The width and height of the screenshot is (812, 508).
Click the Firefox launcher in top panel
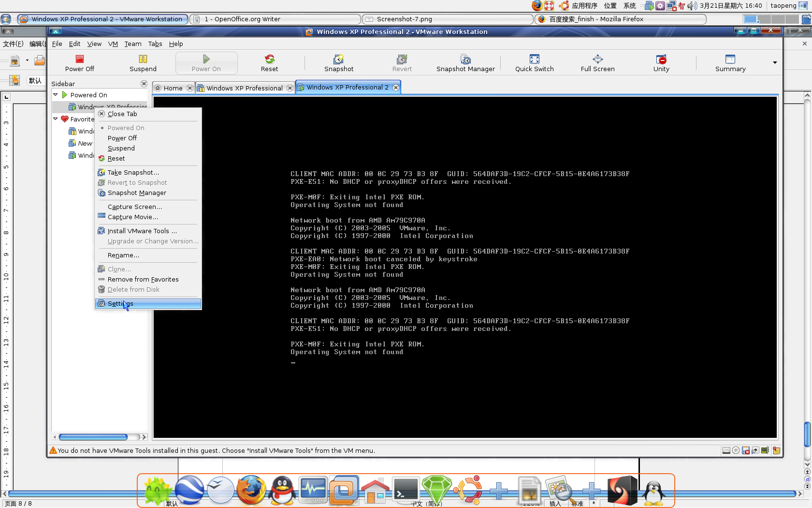[x=537, y=6]
